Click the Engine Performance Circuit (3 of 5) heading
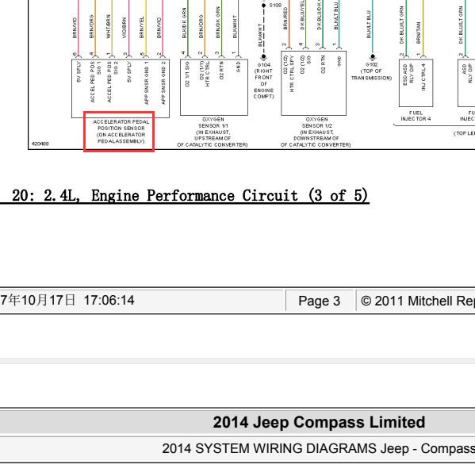This screenshot has width=475, height=476. pos(190,195)
